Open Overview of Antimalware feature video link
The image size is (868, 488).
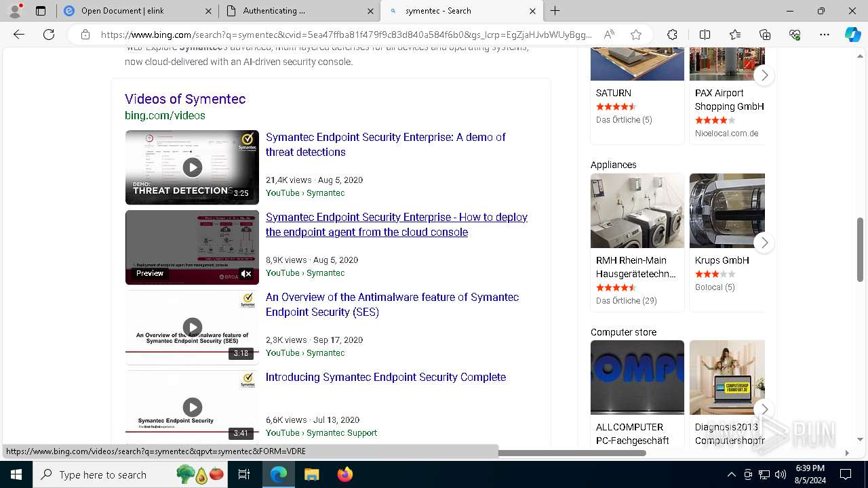pos(393,304)
